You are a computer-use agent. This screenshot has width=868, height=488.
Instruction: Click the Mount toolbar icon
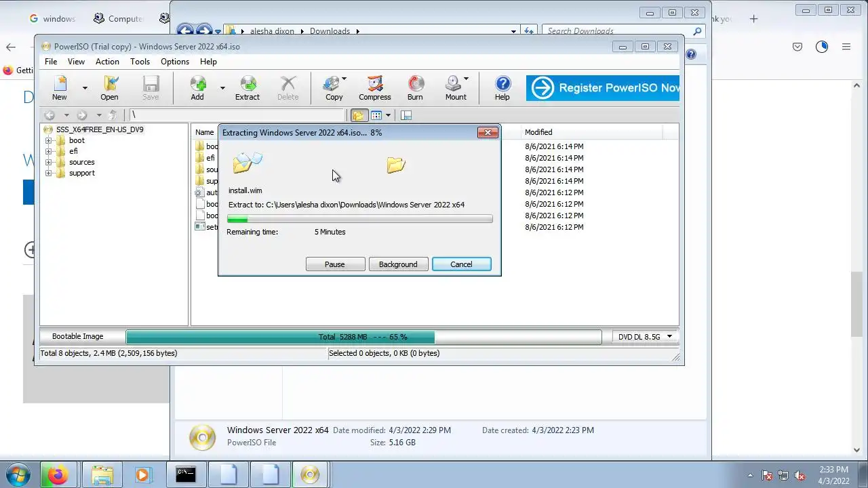456,88
